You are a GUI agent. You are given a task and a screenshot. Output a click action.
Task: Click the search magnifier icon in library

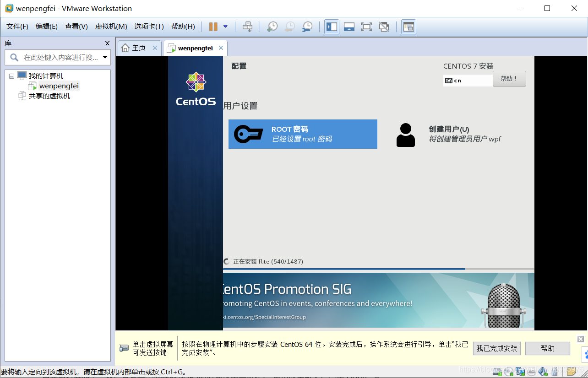coord(14,58)
